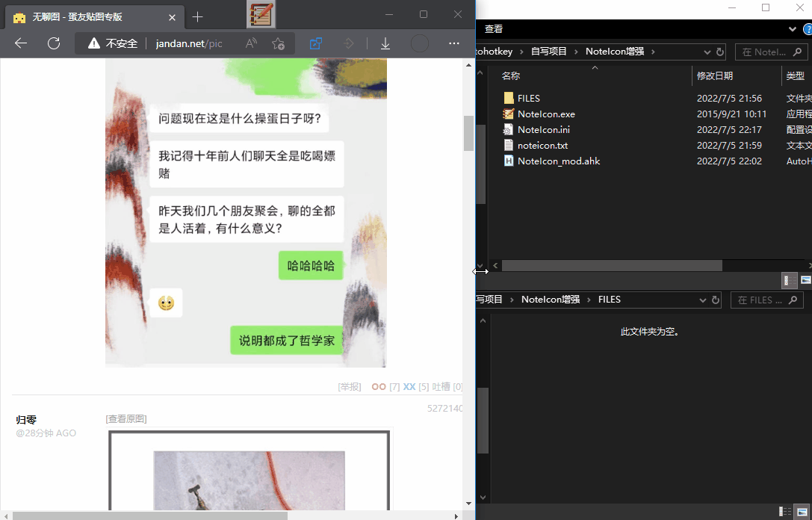Click the floating NoteIcon notepad icon

point(261,15)
